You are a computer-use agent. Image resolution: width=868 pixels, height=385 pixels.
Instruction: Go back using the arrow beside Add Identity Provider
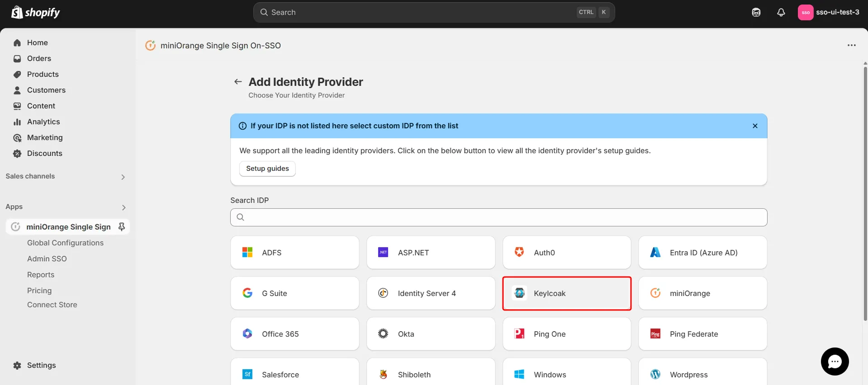click(237, 81)
